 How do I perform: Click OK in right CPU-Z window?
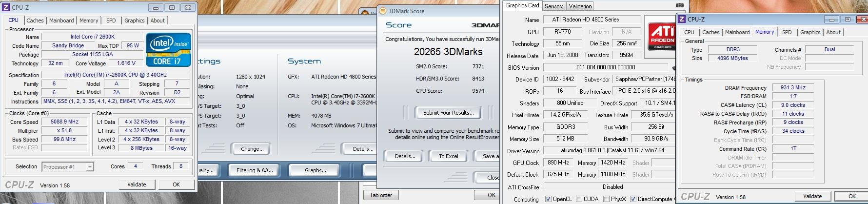pyautogui.click(x=852, y=196)
